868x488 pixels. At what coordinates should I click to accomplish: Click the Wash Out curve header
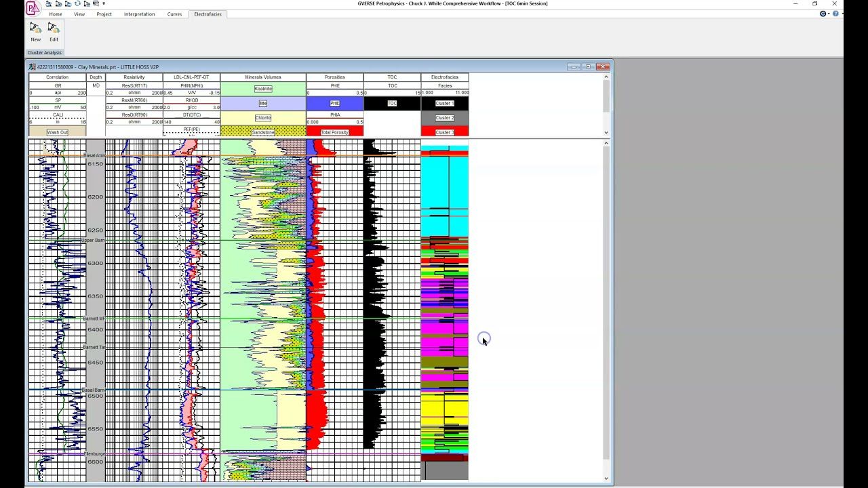coord(57,131)
